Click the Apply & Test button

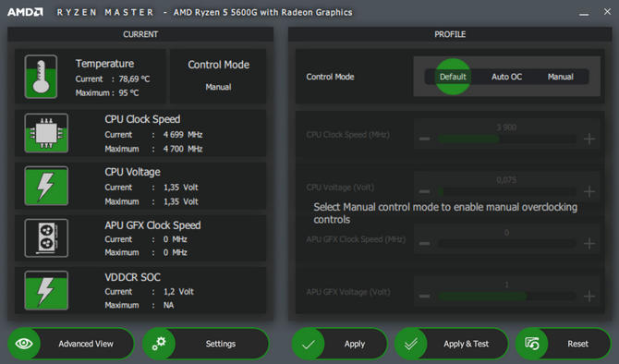point(451,344)
